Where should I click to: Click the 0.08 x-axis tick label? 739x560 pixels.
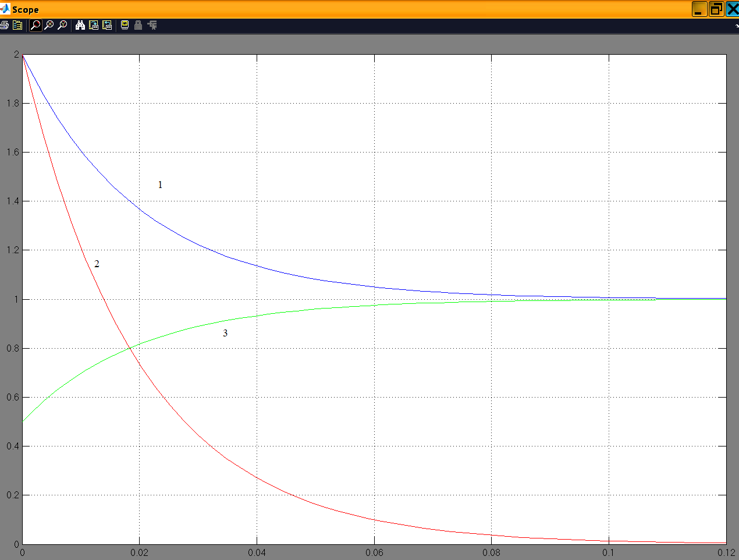[491, 552]
